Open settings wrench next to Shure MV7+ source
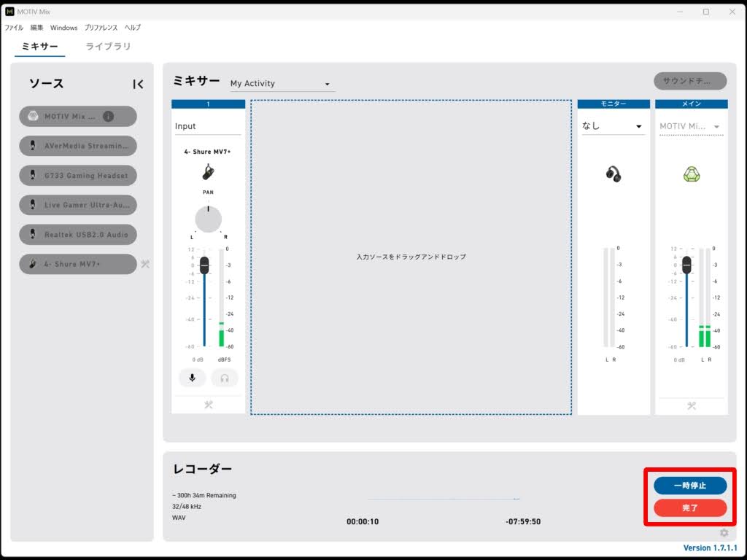The width and height of the screenshot is (747, 560). point(145,264)
